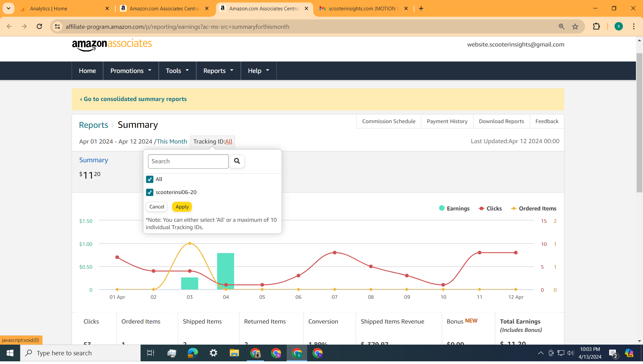Click the 04 Apr earnings bar
Image resolution: width=643 pixels, height=364 pixels.
(x=226, y=271)
